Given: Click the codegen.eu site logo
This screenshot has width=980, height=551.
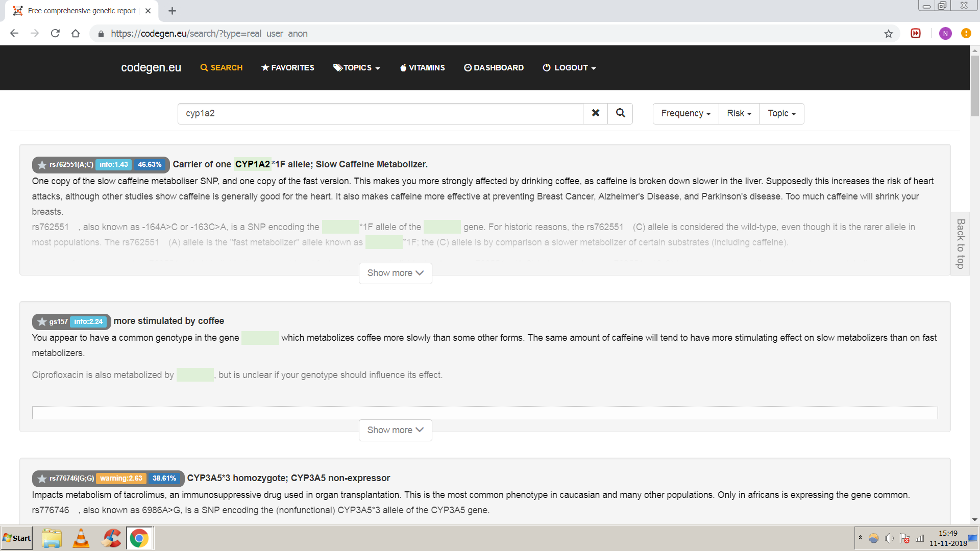Looking at the screenshot, I should pyautogui.click(x=151, y=67).
